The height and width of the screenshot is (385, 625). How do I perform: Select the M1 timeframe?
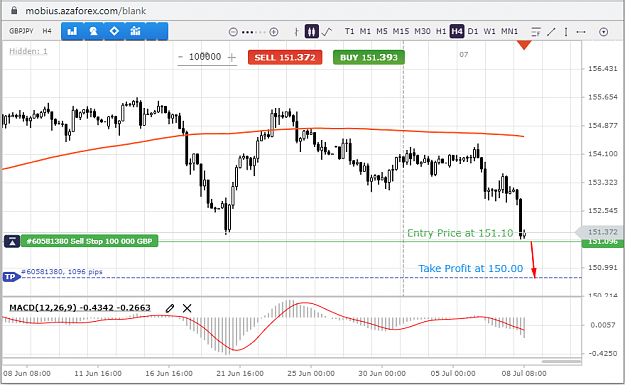pos(365,31)
